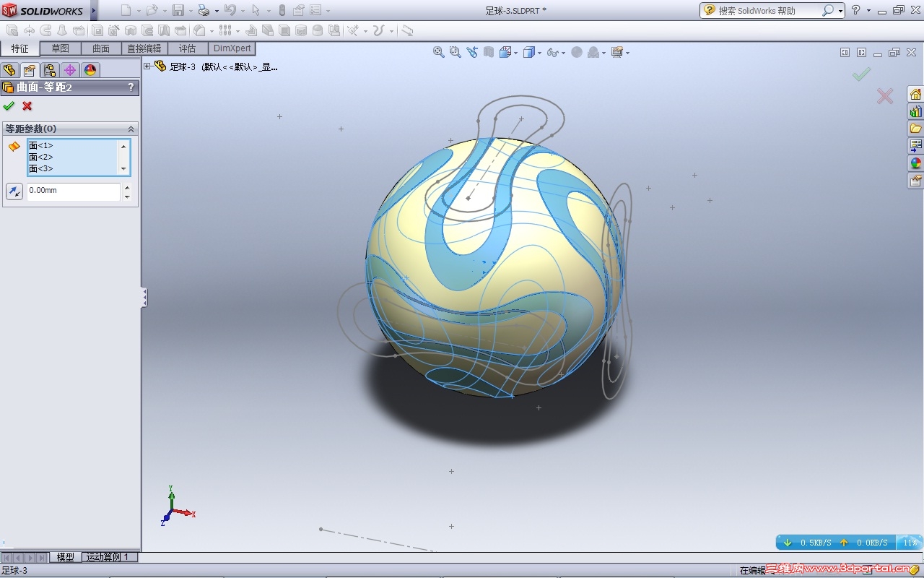The height and width of the screenshot is (578, 924).
Task: Open the Design Library task pane icon
Action: pos(916,112)
